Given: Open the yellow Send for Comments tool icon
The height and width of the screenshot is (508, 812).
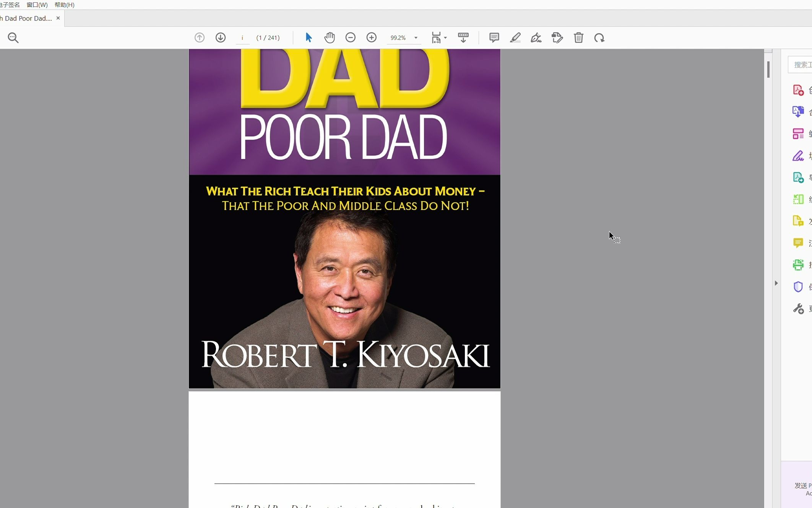Looking at the screenshot, I should coord(798,221).
